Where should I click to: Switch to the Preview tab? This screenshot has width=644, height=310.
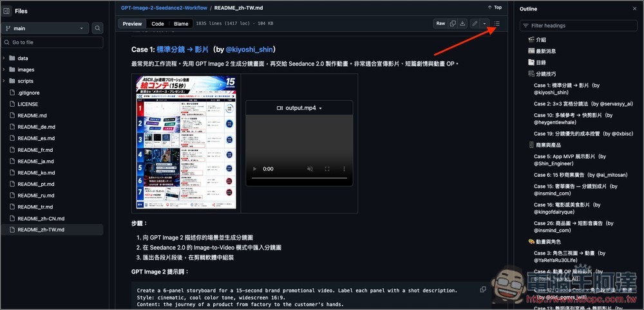tap(132, 24)
